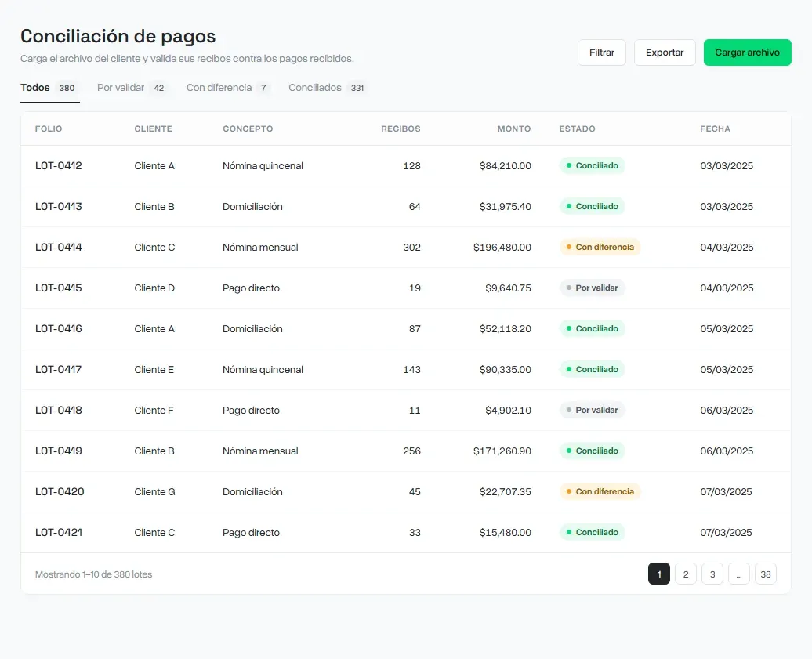Image resolution: width=812 pixels, height=659 pixels.
Task: Click the CLIENTE column header
Action: (154, 129)
